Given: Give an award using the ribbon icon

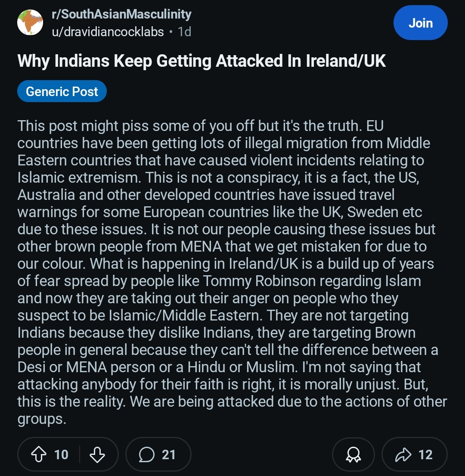Looking at the screenshot, I should [x=353, y=455].
